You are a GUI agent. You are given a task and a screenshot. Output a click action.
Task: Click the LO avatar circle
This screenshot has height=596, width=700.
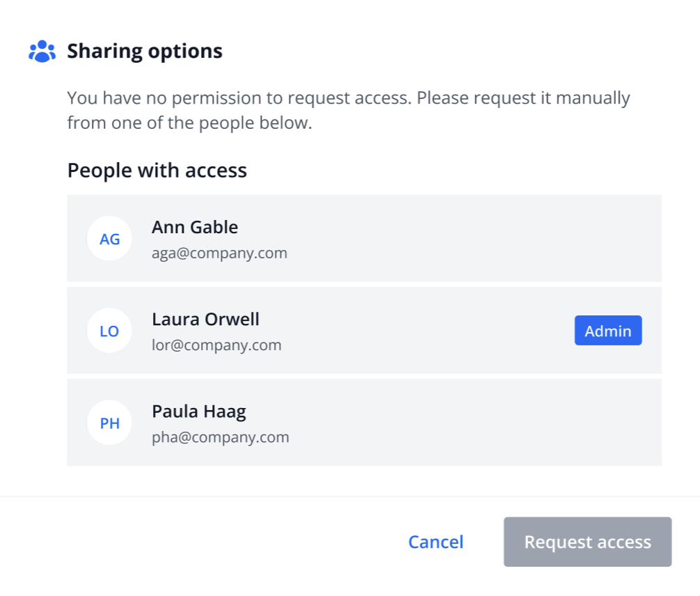coord(109,331)
